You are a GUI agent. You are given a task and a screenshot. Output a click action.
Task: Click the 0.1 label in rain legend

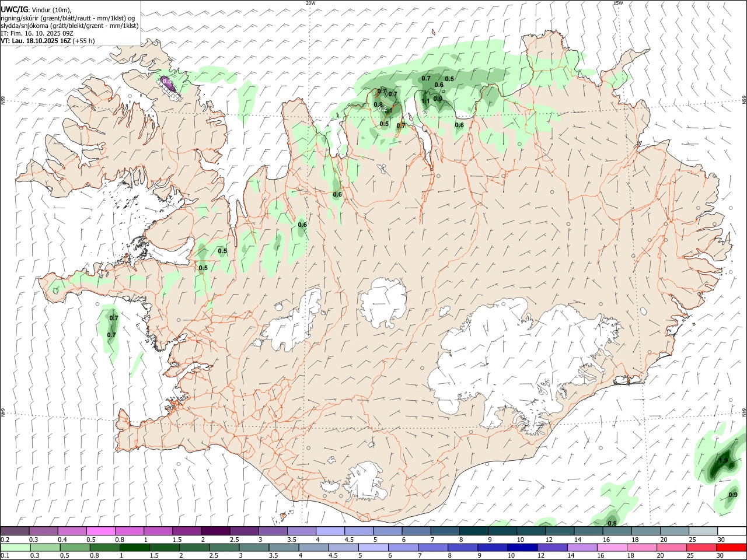tap(5, 555)
